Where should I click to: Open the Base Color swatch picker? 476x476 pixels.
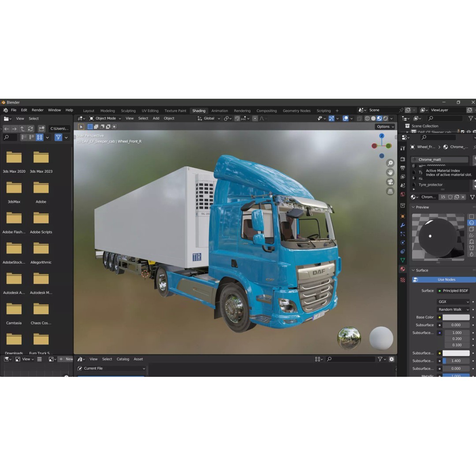456,317
